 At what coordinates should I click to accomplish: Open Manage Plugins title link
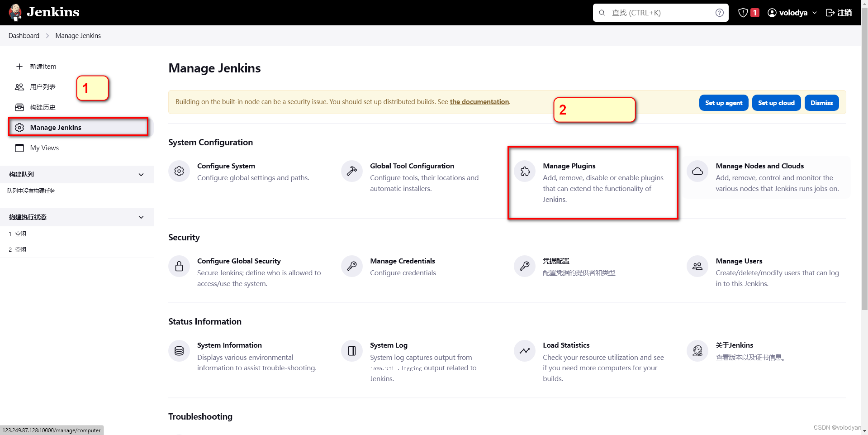pyautogui.click(x=569, y=166)
